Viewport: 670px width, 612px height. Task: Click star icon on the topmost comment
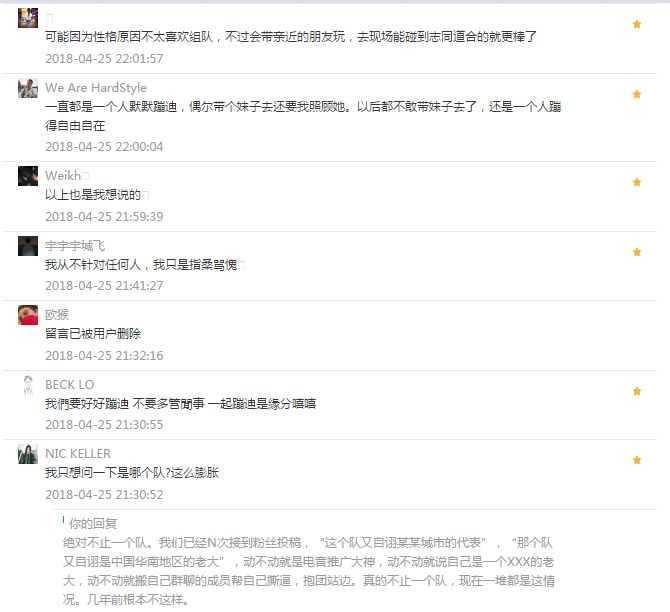coord(637,24)
